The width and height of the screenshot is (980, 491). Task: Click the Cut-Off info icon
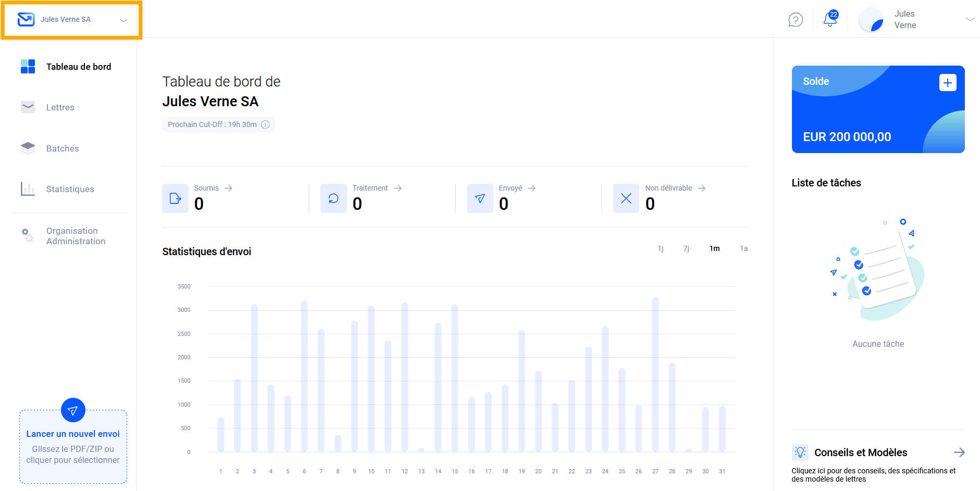click(265, 124)
